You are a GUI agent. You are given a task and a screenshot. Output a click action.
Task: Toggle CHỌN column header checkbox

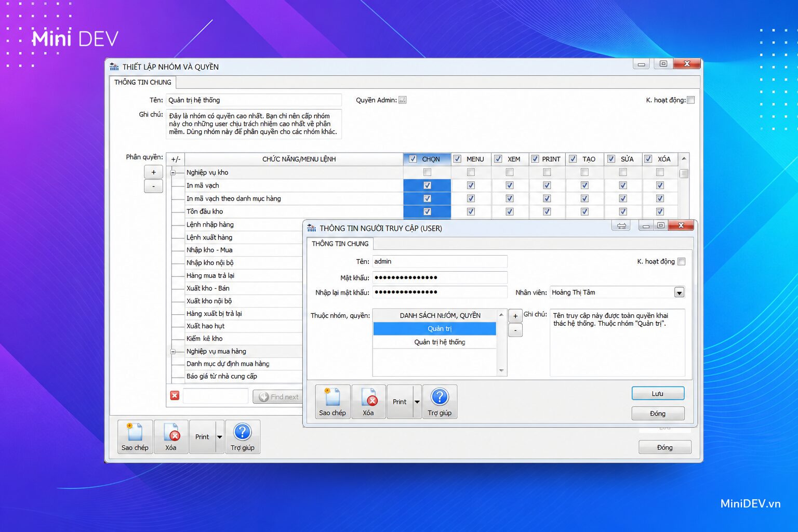[413, 159]
